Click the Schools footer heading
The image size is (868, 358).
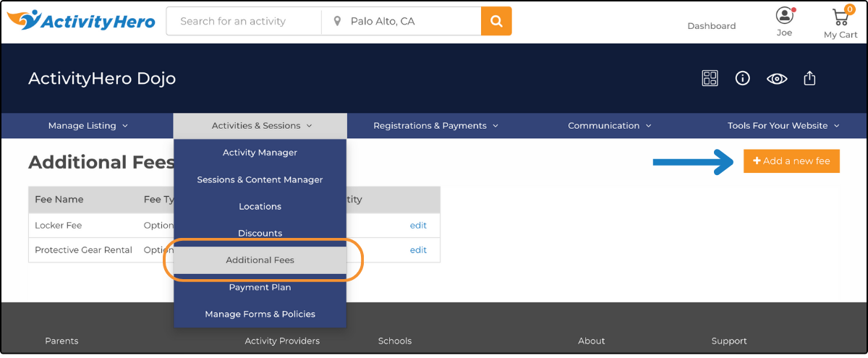coord(395,341)
